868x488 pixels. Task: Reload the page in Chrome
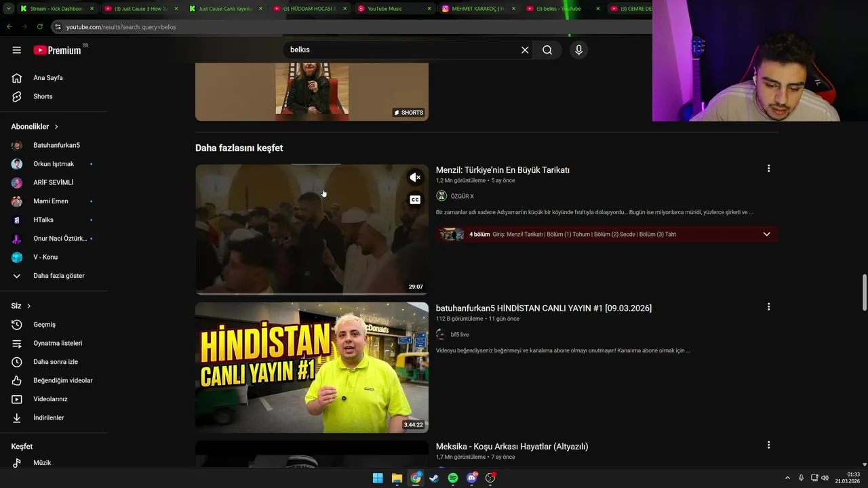pyautogui.click(x=40, y=26)
